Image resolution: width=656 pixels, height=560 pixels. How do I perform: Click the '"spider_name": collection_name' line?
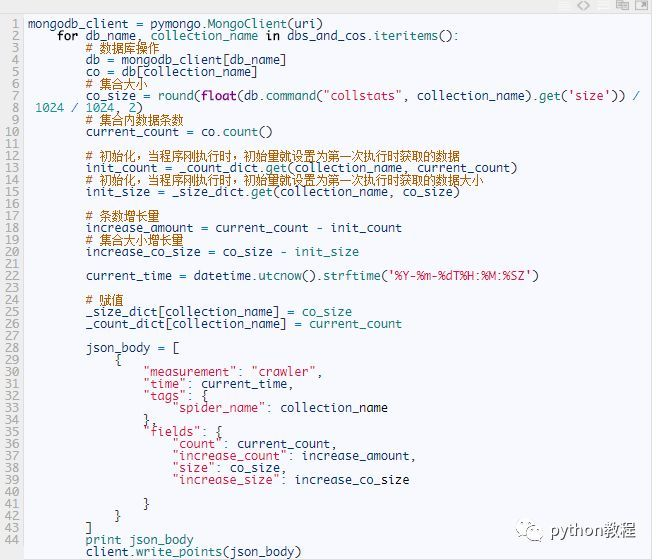click(280, 408)
